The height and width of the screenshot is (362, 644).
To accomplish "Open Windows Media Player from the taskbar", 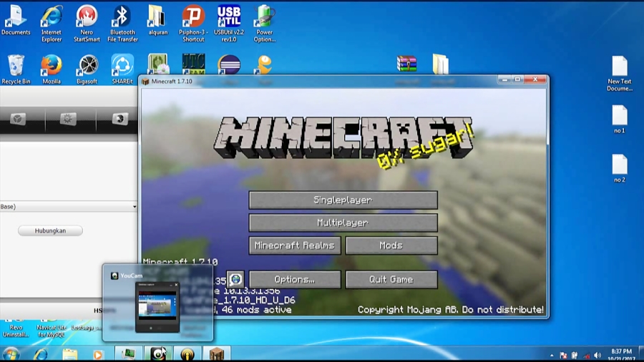I will 98,354.
